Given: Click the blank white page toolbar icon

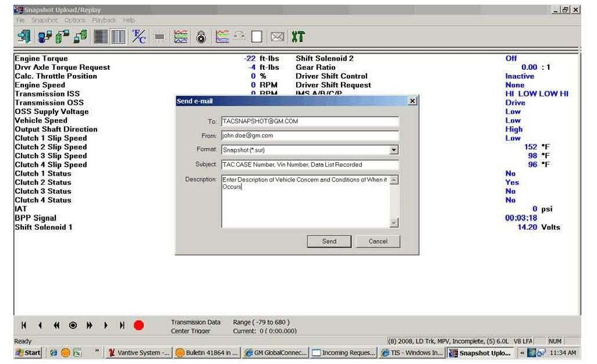Looking at the screenshot, I should click(x=257, y=37).
